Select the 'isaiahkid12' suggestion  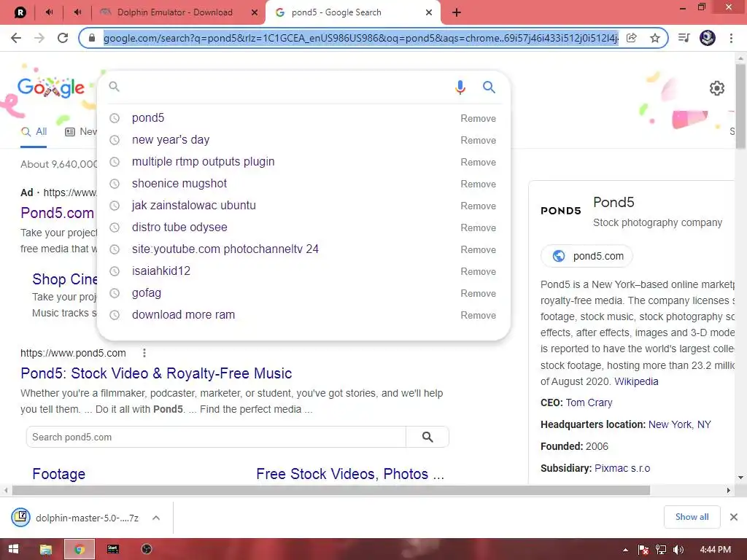point(161,271)
